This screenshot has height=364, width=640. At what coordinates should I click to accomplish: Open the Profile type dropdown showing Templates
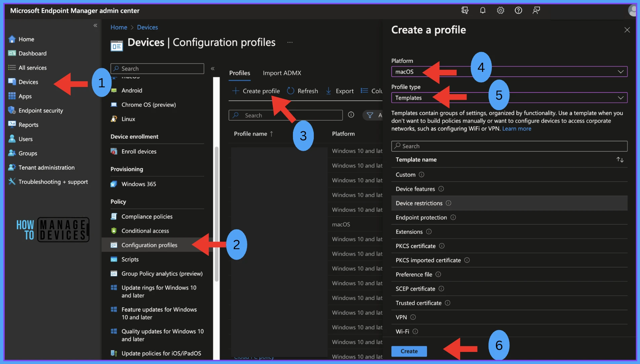pos(509,98)
